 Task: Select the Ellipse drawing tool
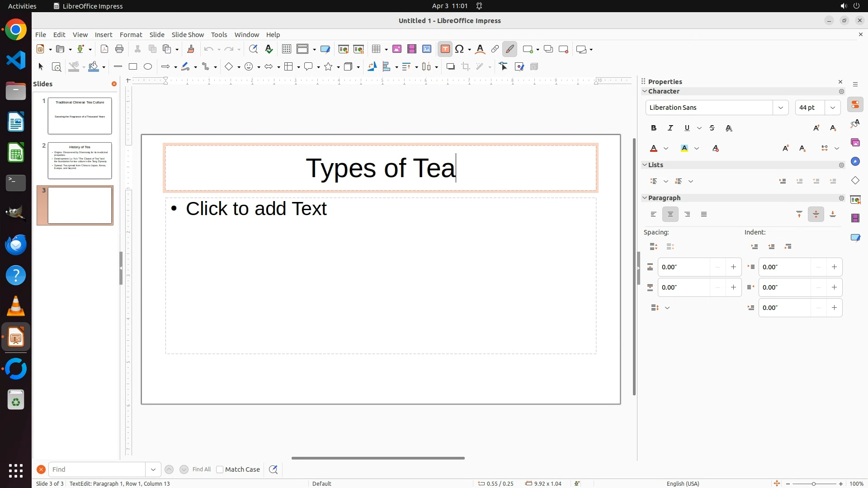coord(148,67)
